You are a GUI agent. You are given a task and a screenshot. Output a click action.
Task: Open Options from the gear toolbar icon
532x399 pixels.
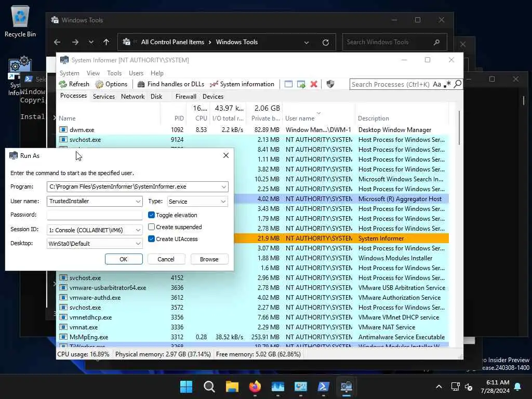(99, 84)
